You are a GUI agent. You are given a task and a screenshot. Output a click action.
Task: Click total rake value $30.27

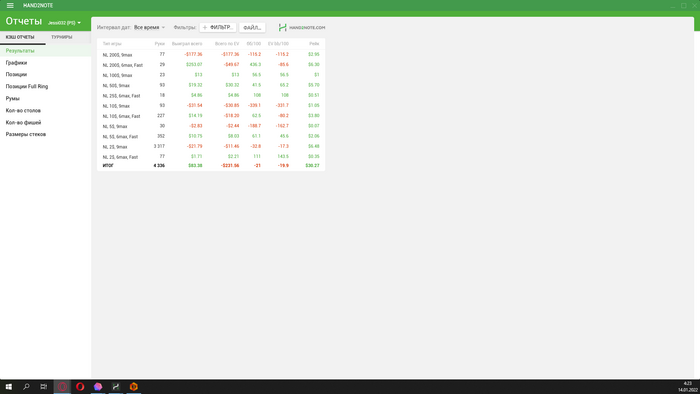pos(312,166)
